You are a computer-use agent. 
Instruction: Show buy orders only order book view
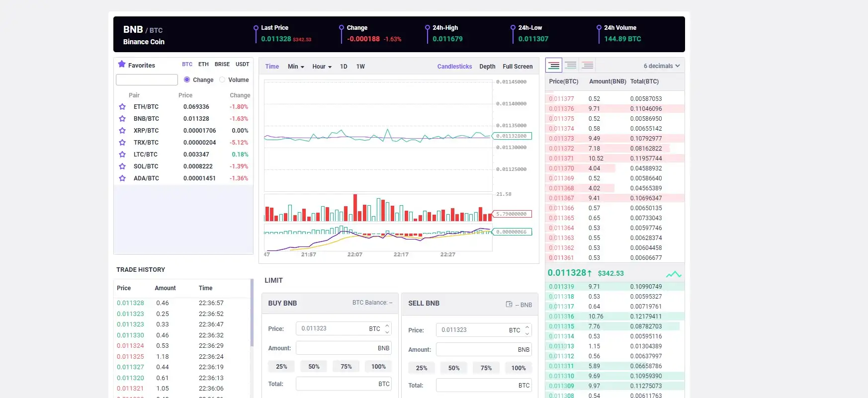coord(571,66)
